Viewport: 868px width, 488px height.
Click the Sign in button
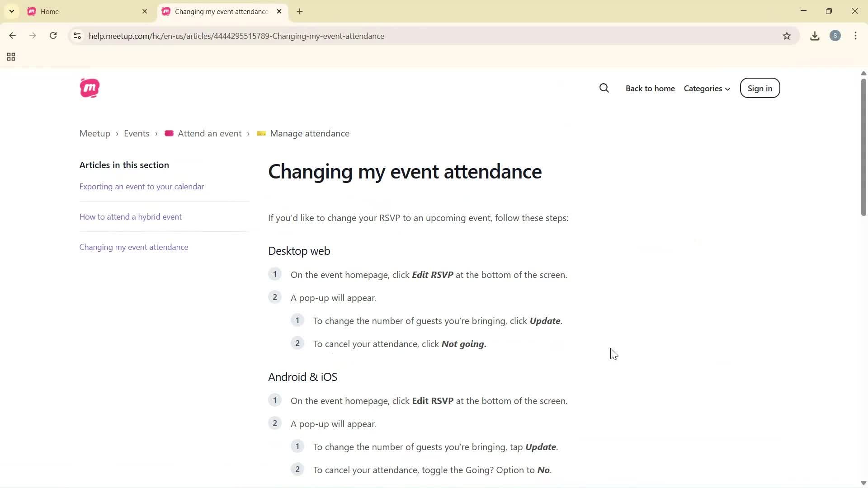pyautogui.click(x=759, y=88)
